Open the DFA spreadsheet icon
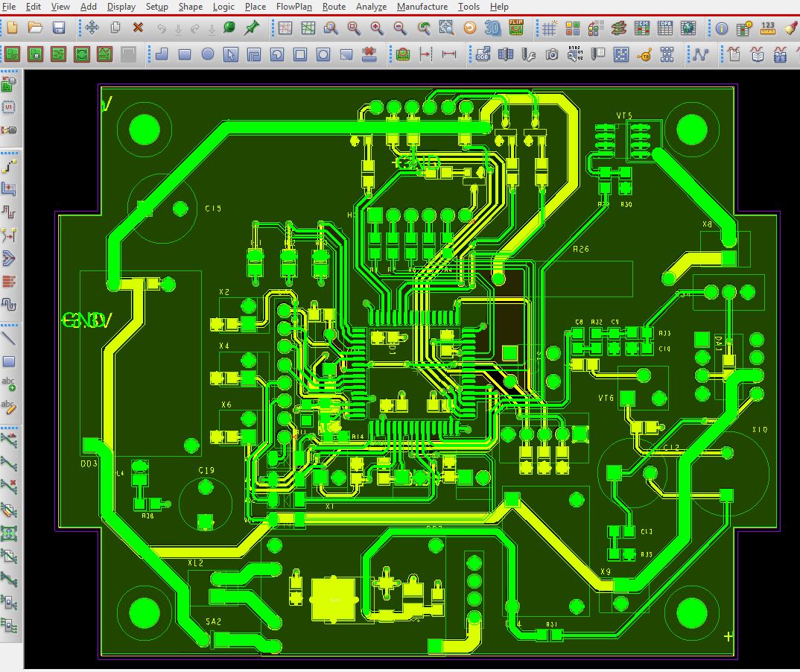Image resolution: width=800 pixels, height=672 pixels. point(664,28)
